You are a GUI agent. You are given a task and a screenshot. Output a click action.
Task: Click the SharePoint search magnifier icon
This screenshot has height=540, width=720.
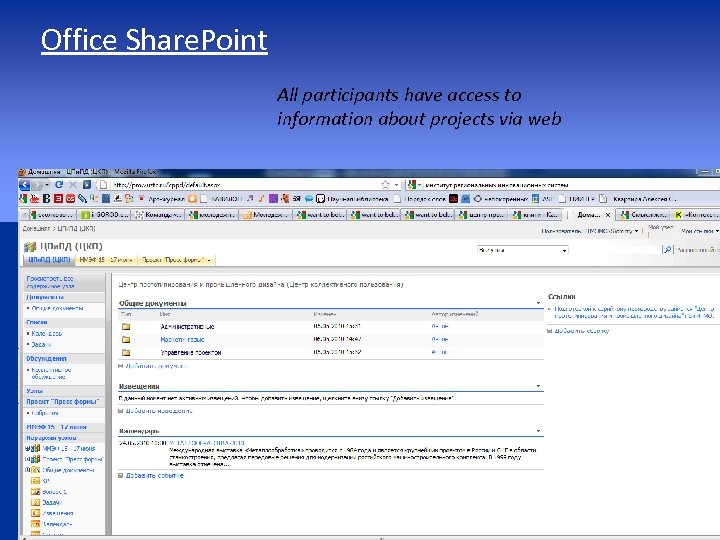coord(667,249)
